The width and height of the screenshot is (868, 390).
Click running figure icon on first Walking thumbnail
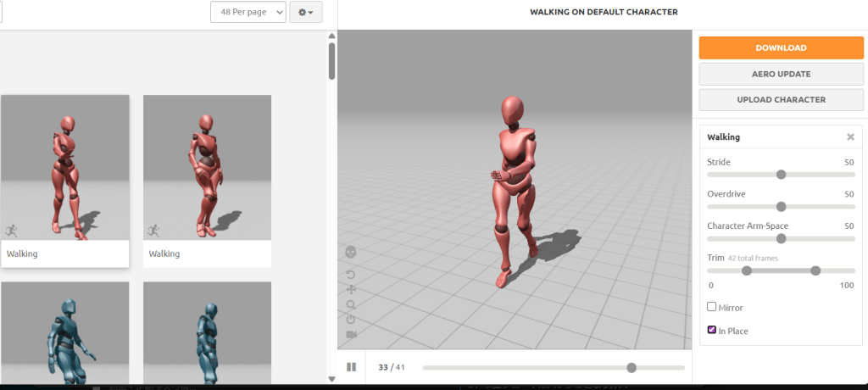coord(12,230)
